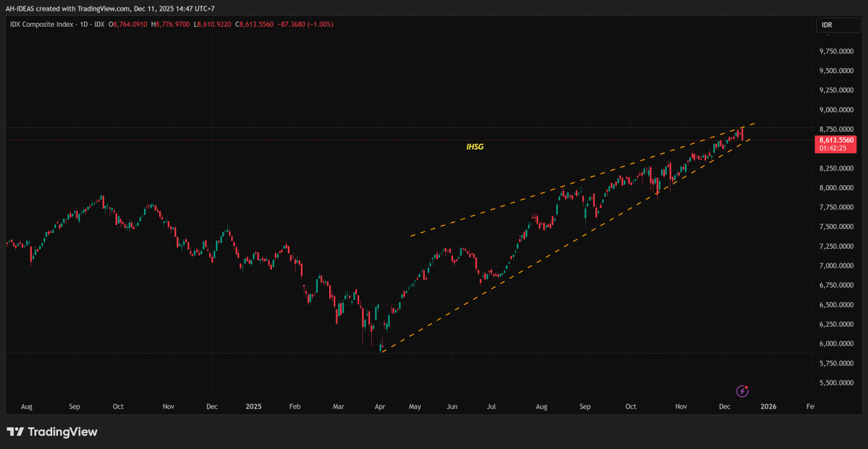The image size is (868, 449).
Task: Click the AH-IDEAS created with TradingView.com header
Action: point(109,9)
